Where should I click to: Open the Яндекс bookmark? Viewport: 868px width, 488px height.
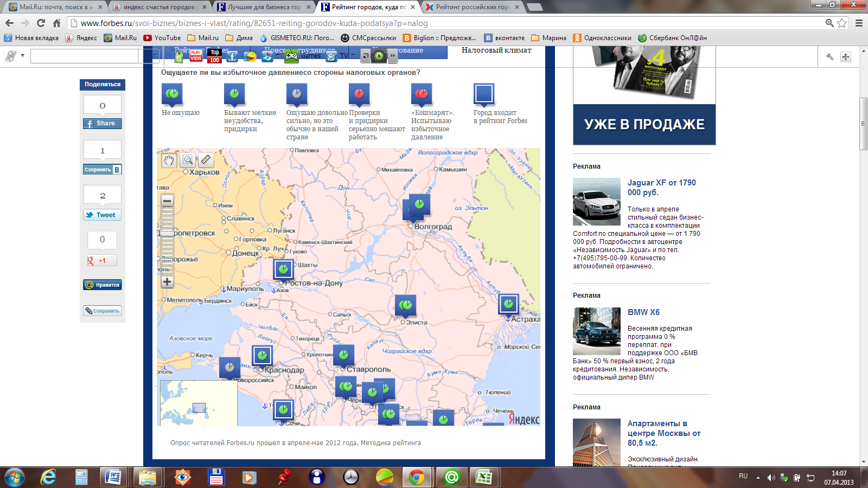pyautogui.click(x=81, y=38)
